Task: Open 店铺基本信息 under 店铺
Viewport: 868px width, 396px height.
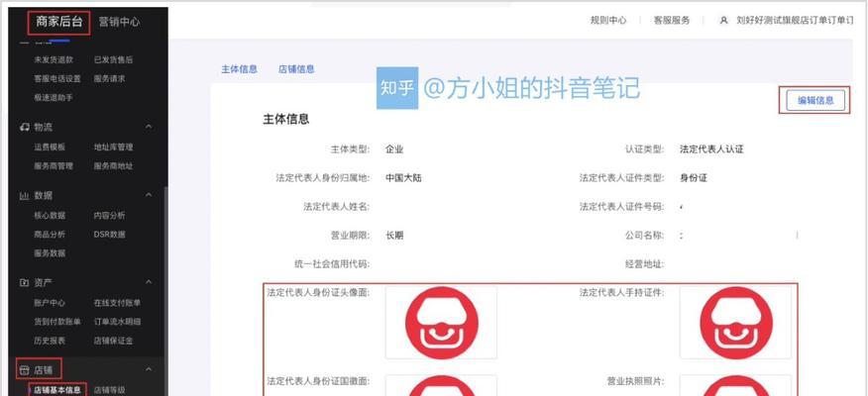Action: [x=57, y=390]
